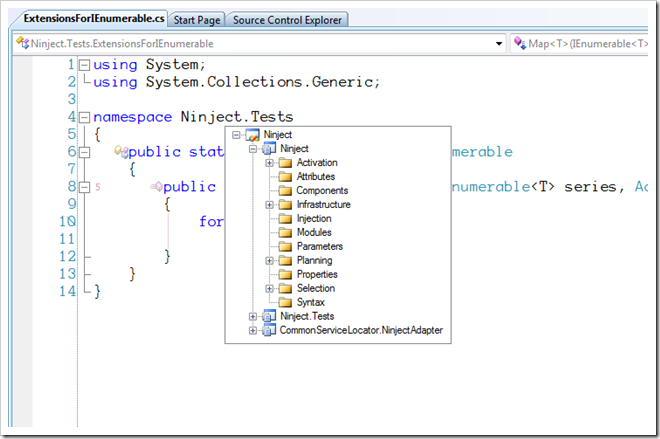Collapse the class outlining region on line 6
The image size is (660, 439).
point(85,152)
